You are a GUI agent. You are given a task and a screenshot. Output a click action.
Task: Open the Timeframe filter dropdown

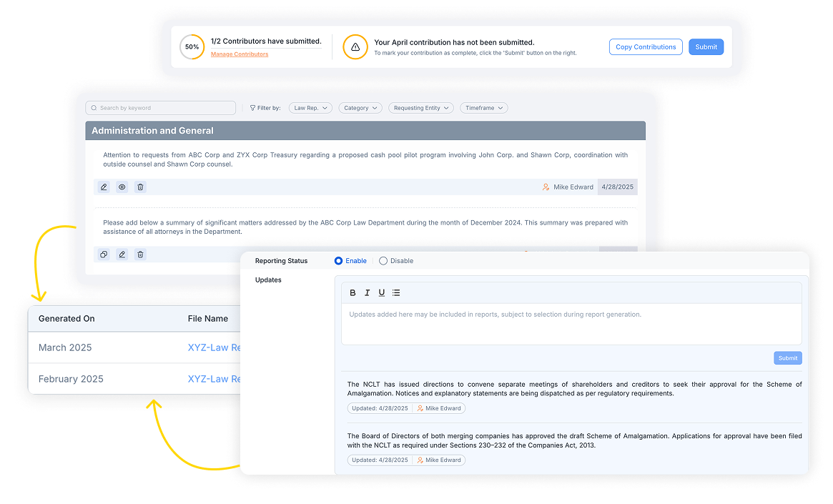[484, 108]
